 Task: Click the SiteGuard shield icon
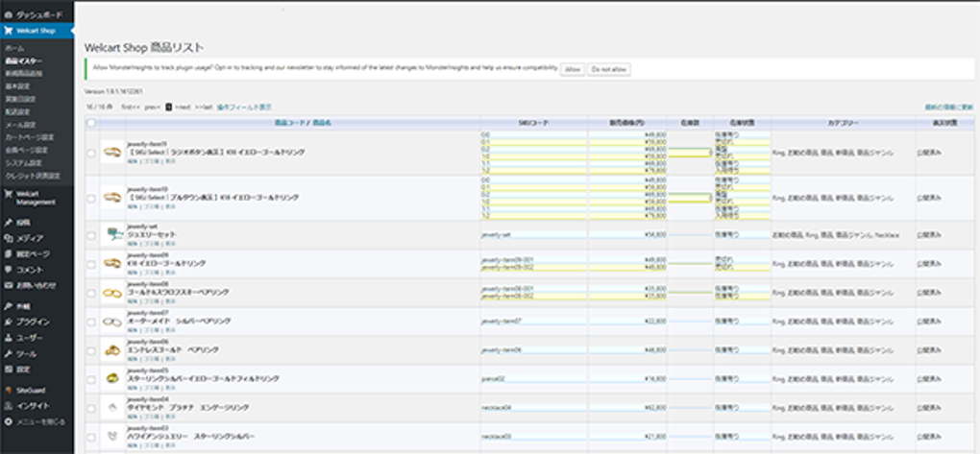8,391
